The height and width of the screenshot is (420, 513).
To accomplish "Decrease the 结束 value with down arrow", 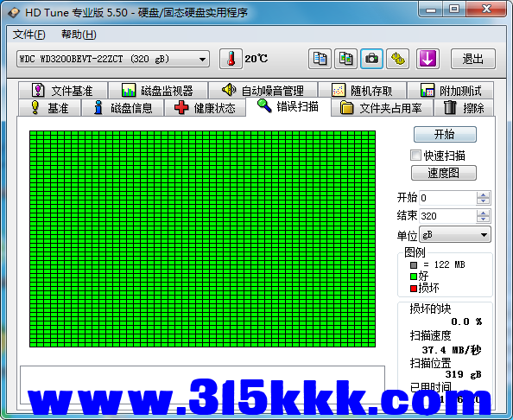I will tap(483, 220).
